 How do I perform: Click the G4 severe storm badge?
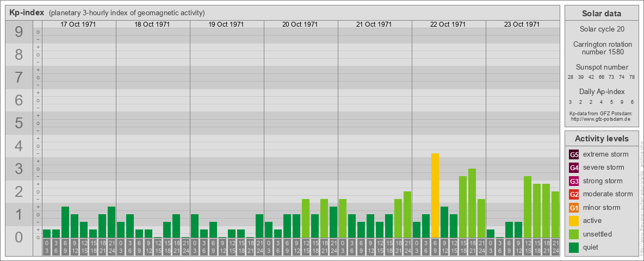(574, 167)
